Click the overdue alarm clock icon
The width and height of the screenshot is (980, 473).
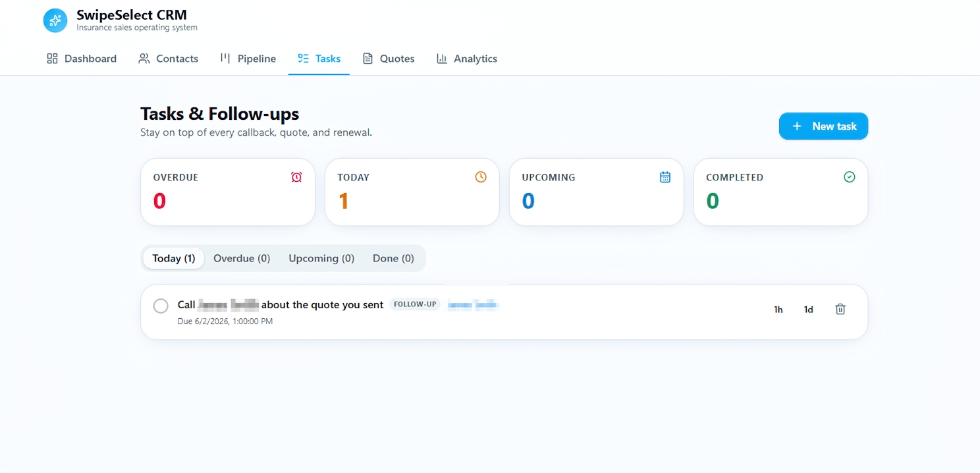(x=296, y=177)
